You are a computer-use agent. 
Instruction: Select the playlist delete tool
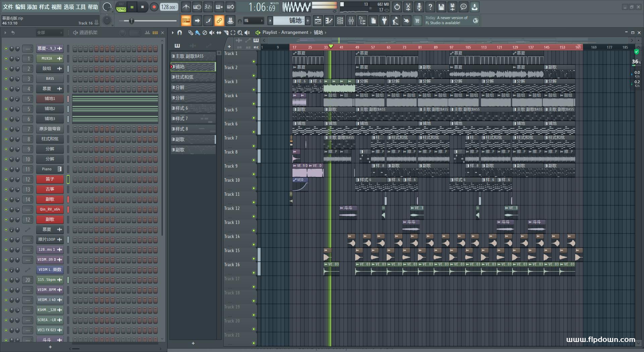(205, 33)
